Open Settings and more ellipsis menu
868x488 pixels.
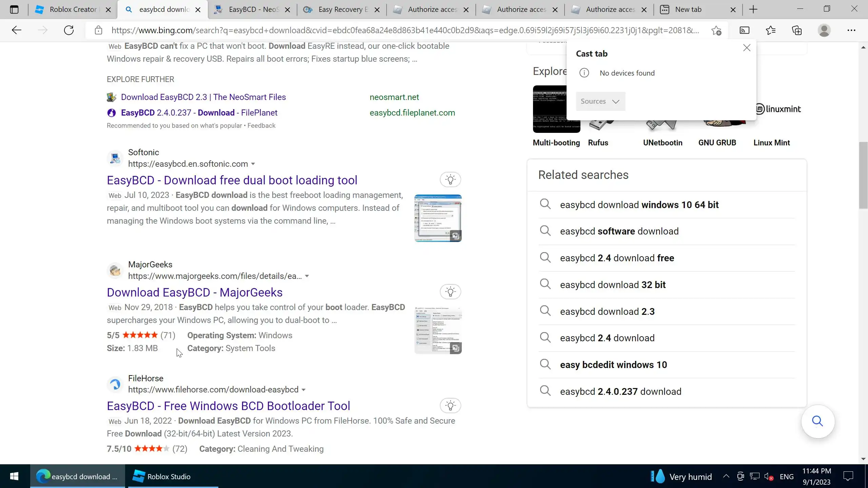pos(851,30)
